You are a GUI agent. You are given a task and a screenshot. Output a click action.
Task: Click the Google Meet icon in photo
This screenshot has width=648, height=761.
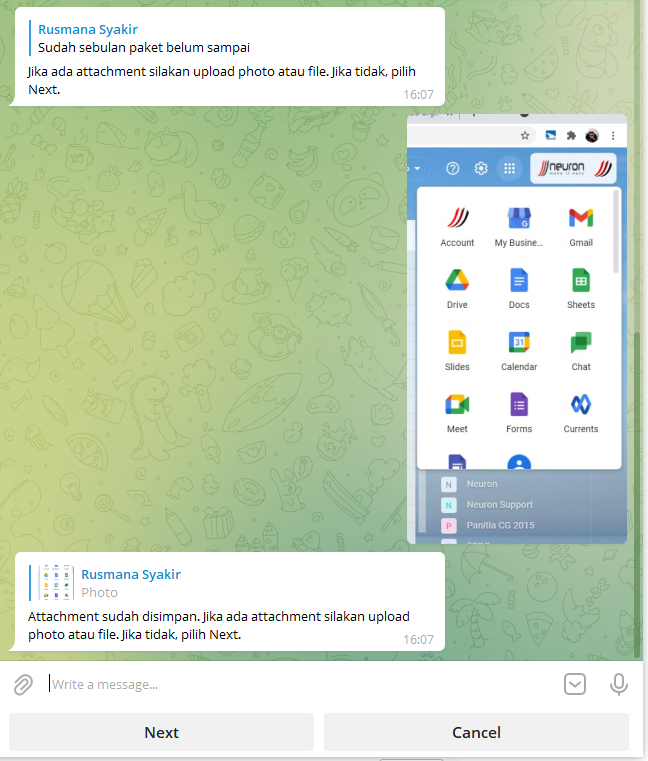[457, 405]
